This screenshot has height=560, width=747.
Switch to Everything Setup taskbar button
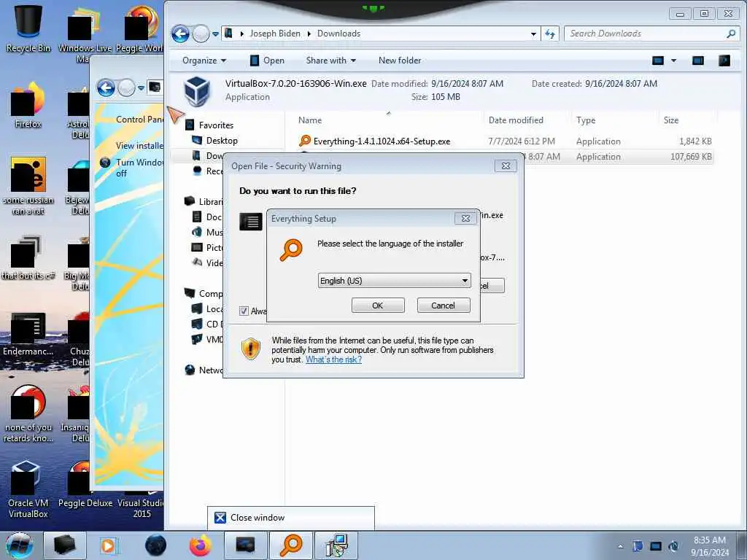pos(291,545)
